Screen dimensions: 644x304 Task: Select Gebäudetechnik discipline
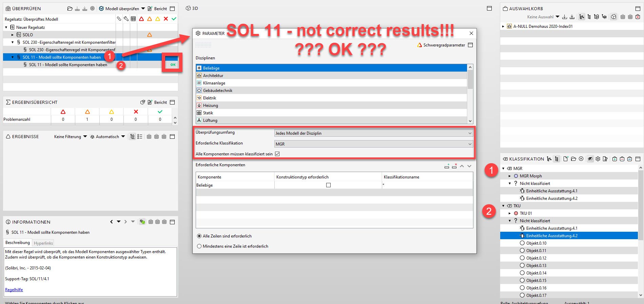pyautogui.click(x=331, y=90)
